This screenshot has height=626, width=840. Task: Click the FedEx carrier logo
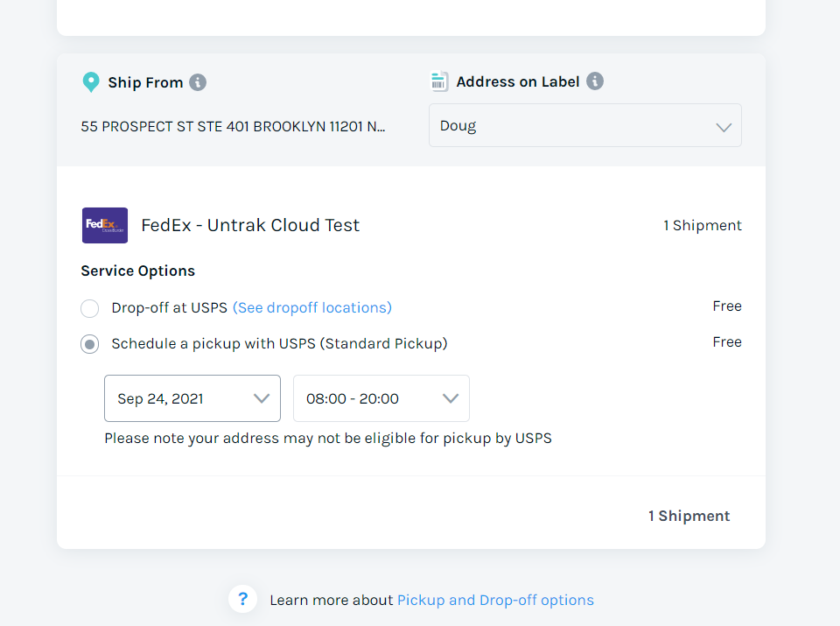[x=105, y=225]
